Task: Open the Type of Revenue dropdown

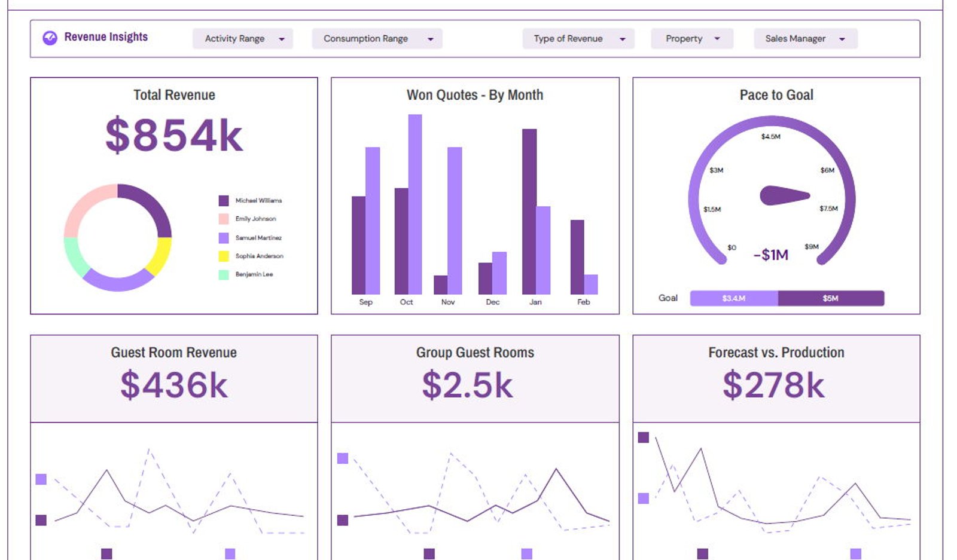Action: 578,38
